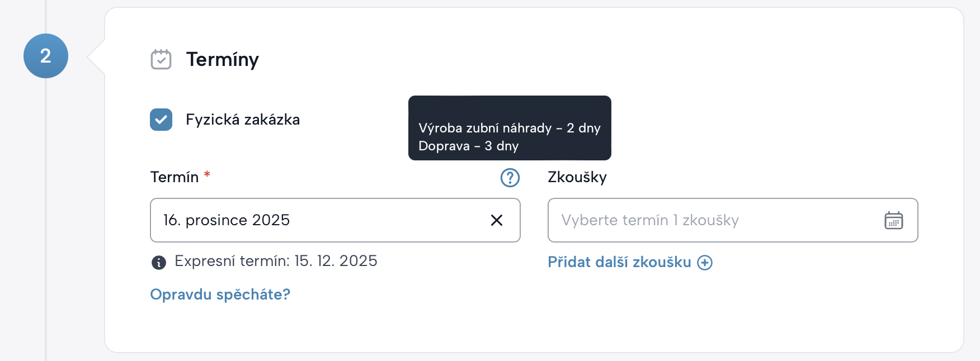Screen dimensions: 980x361
Task: Click the plus circle icon after Přidat další zkoušku
Action: [x=705, y=263]
